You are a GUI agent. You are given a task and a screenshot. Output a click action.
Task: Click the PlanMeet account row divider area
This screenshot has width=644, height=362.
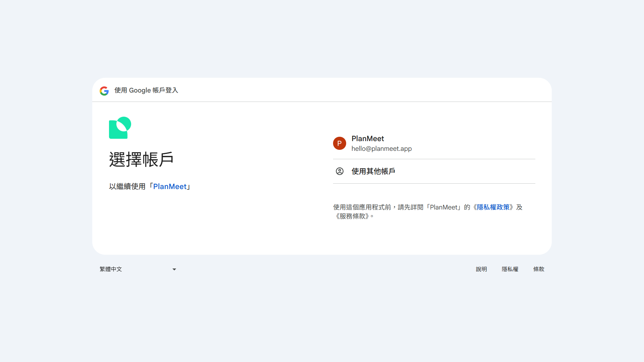click(x=434, y=159)
